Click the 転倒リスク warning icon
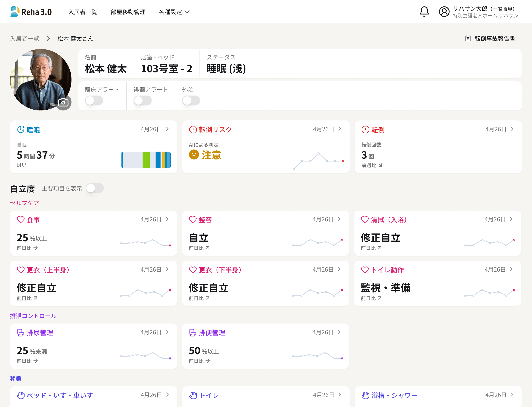Image resolution: width=532 pixels, height=407 pixels. [x=193, y=130]
